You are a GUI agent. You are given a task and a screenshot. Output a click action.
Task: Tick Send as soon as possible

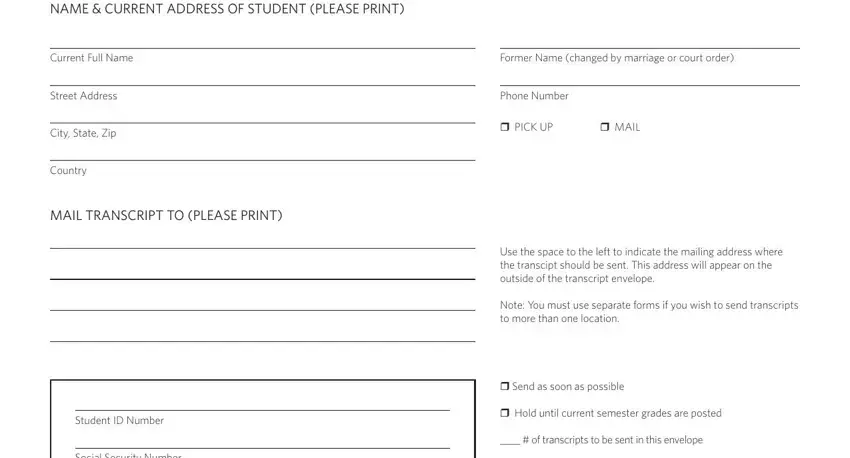[x=505, y=386]
